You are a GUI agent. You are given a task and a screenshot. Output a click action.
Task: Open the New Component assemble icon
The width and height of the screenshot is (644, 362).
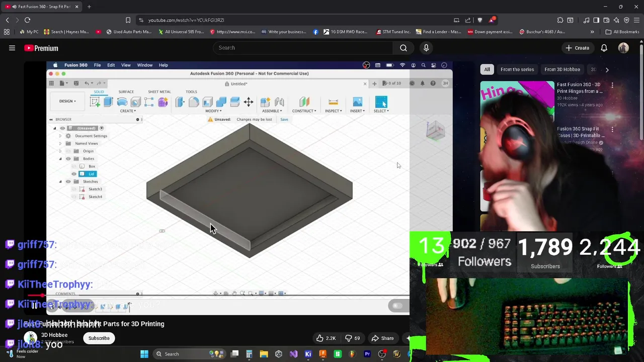(265, 102)
